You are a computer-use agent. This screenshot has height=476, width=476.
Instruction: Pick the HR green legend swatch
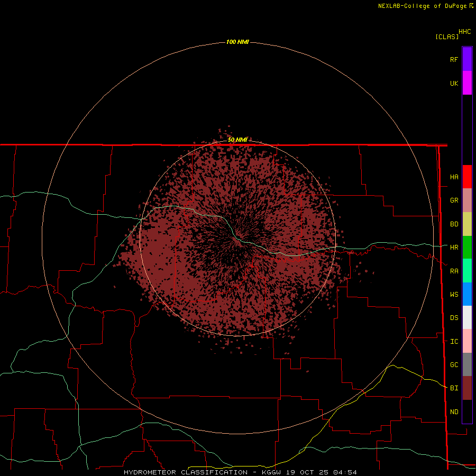point(467,247)
